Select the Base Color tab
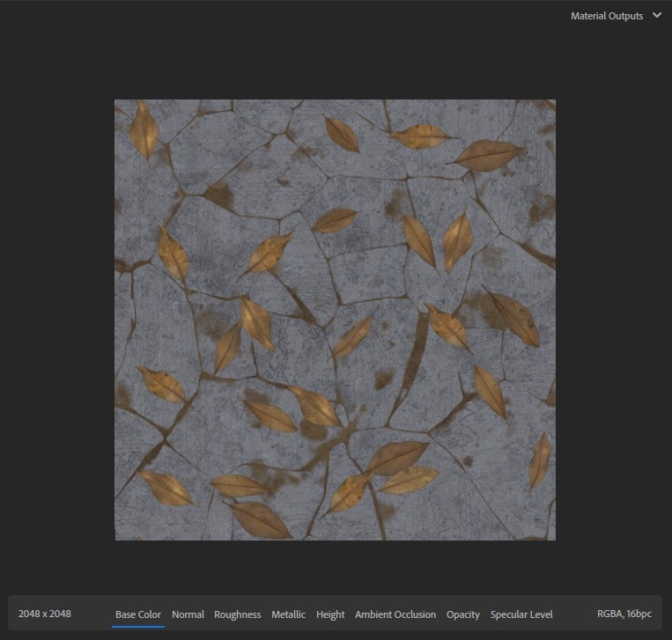 click(138, 614)
